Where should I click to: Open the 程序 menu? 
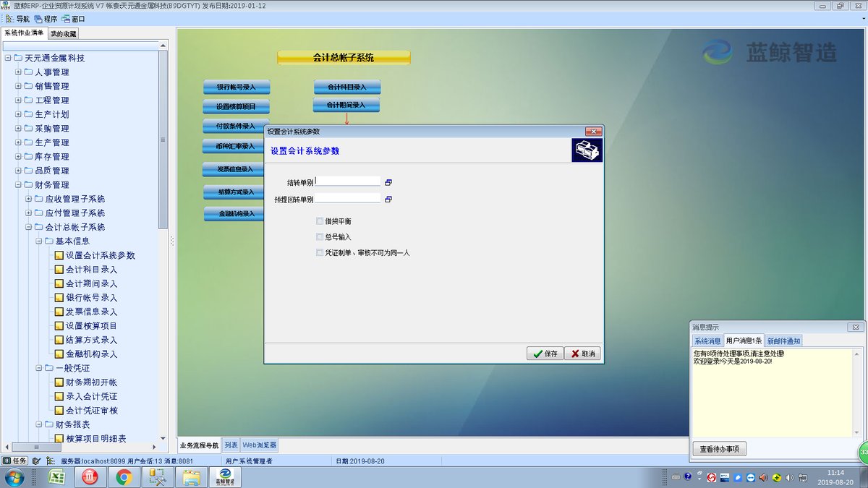click(x=46, y=19)
